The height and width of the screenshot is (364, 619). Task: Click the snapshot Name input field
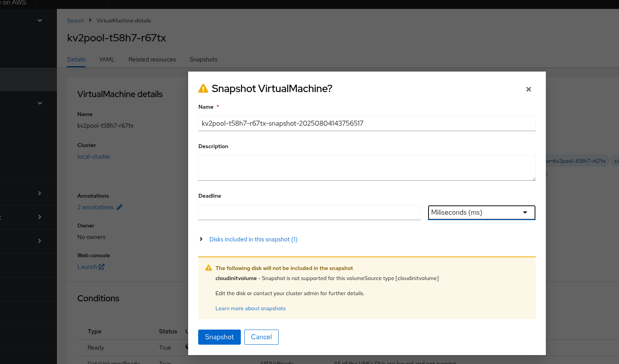(x=367, y=124)
